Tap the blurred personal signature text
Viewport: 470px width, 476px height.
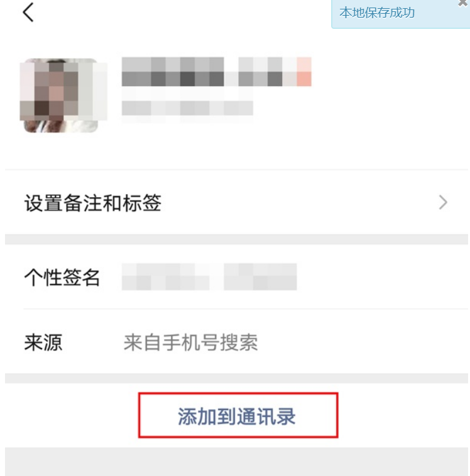tap(209, 277)
